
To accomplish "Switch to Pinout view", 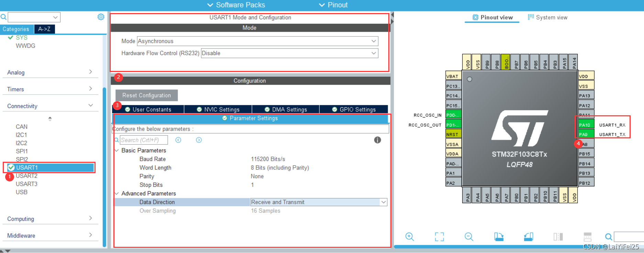I will coord(492,17).
